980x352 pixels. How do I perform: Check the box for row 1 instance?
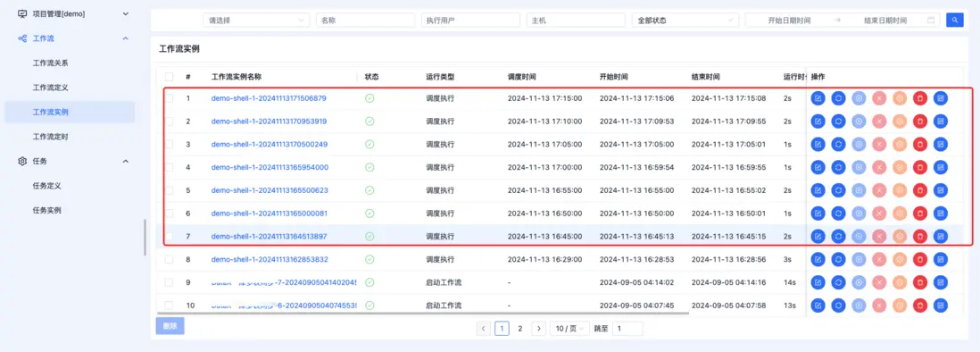(x=169, y=98)
